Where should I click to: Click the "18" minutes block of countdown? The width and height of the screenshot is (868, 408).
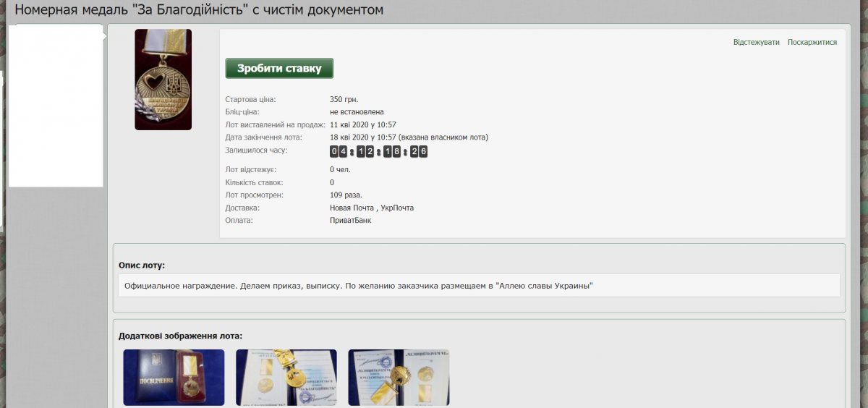click(392, 151)
